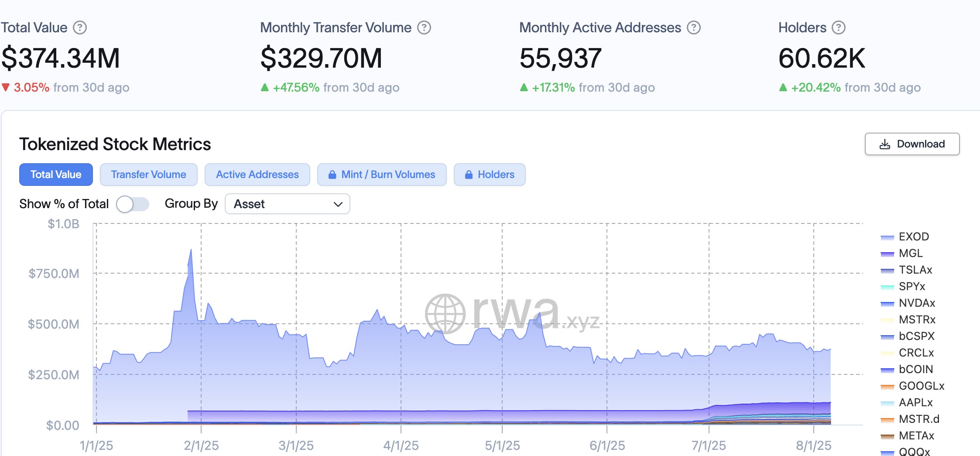Toggle NVDAx legend entry
The image size is (980, 456).
[x=908, y=303]
